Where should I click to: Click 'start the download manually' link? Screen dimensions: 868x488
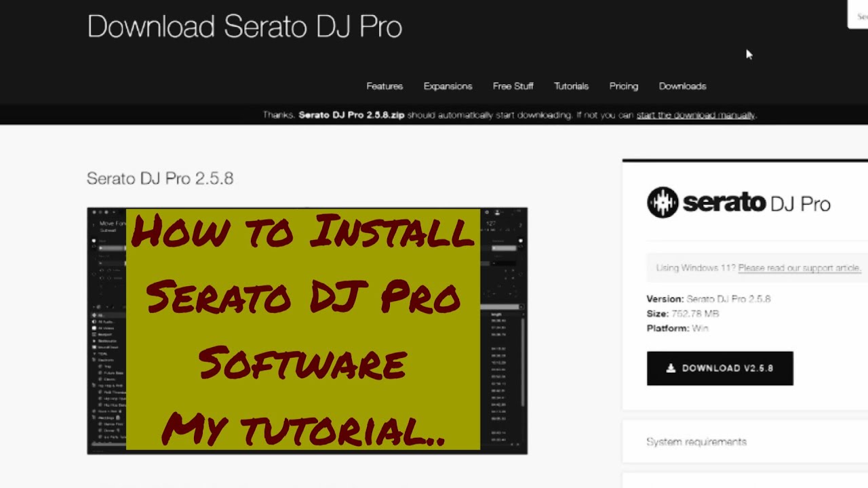coord(696,115)
